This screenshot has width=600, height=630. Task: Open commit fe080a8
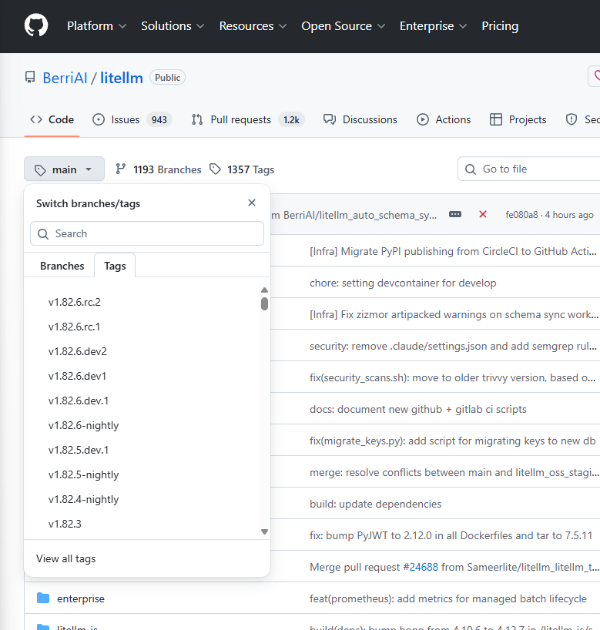tap(522, 215)
